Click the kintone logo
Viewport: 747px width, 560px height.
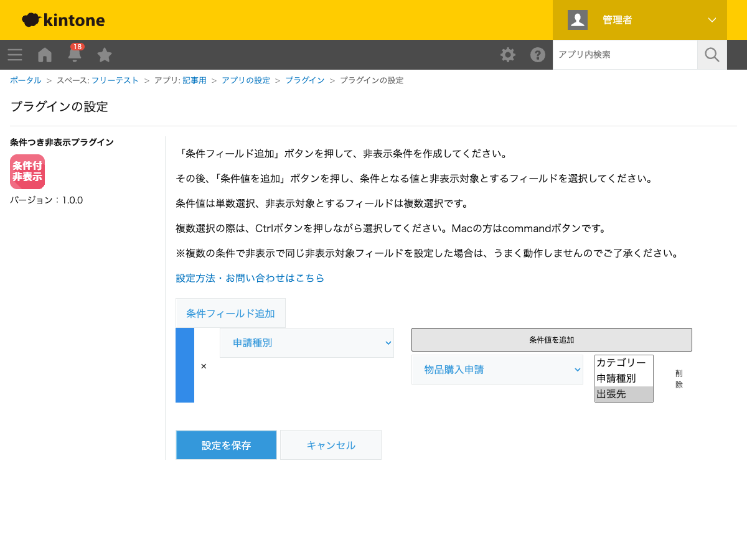(63, 20)
